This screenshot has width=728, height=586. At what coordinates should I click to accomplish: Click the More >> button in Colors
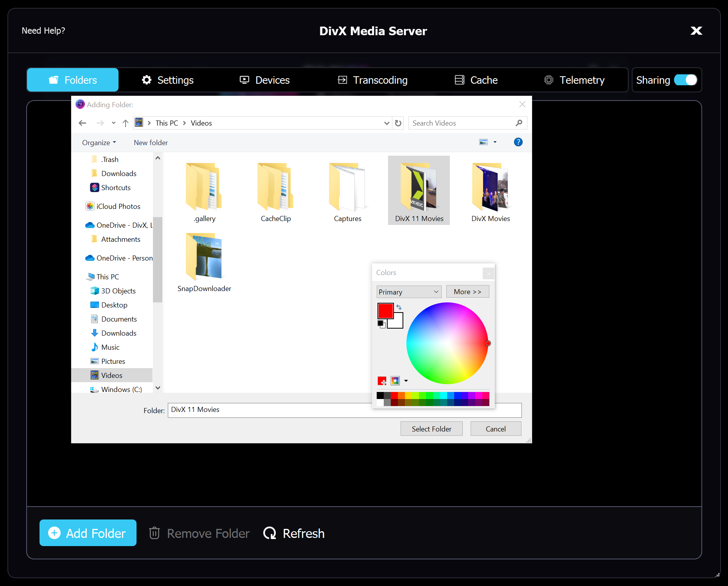[467, 292]
